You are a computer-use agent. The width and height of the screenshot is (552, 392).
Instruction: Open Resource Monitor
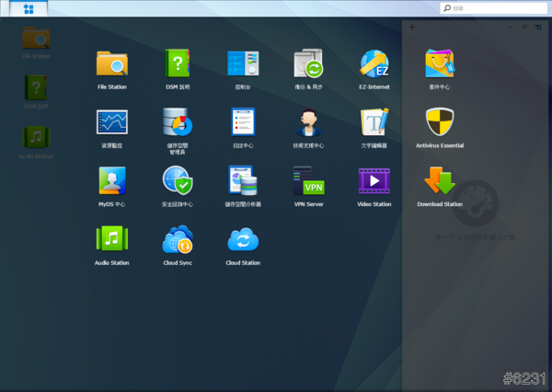(x=111, y=122)
